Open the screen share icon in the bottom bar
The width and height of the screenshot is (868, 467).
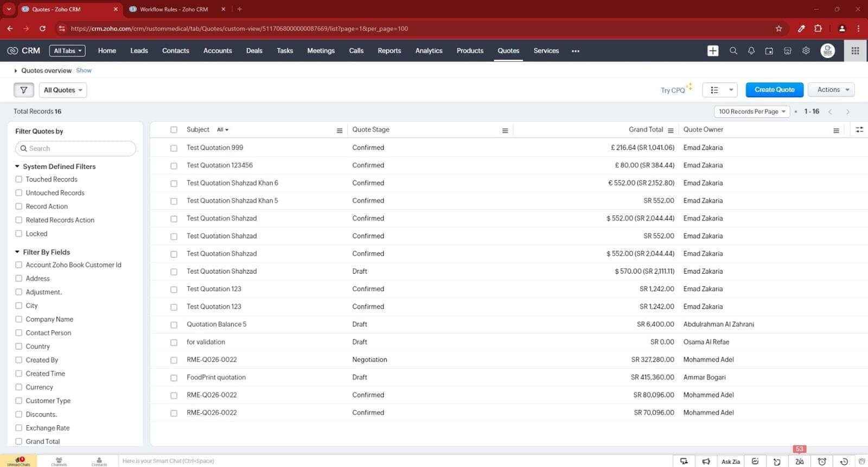(x=684, y=462)
